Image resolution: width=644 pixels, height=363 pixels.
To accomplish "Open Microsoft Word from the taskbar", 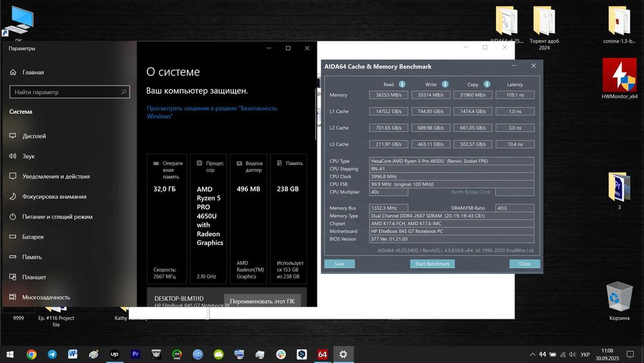I will click(x=73, y=355).
